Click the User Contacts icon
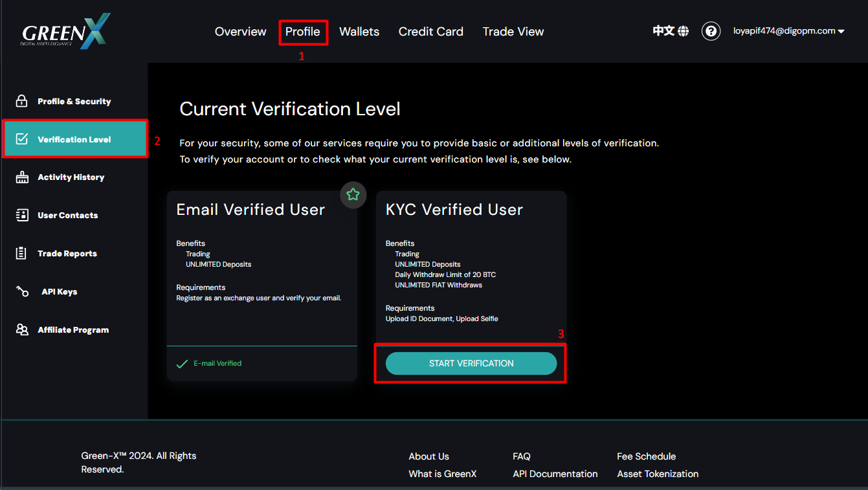 pyautogui.click(x=22, y=216)
